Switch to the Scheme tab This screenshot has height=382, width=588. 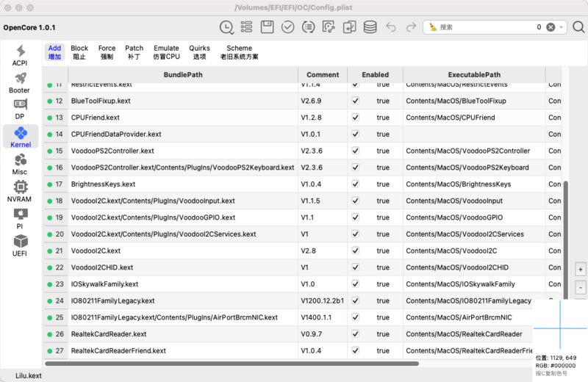pos(240,52)
